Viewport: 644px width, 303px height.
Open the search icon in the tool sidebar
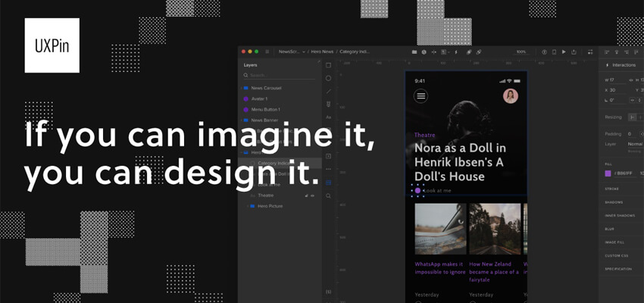pyautogui.click(x=328, y=196)
